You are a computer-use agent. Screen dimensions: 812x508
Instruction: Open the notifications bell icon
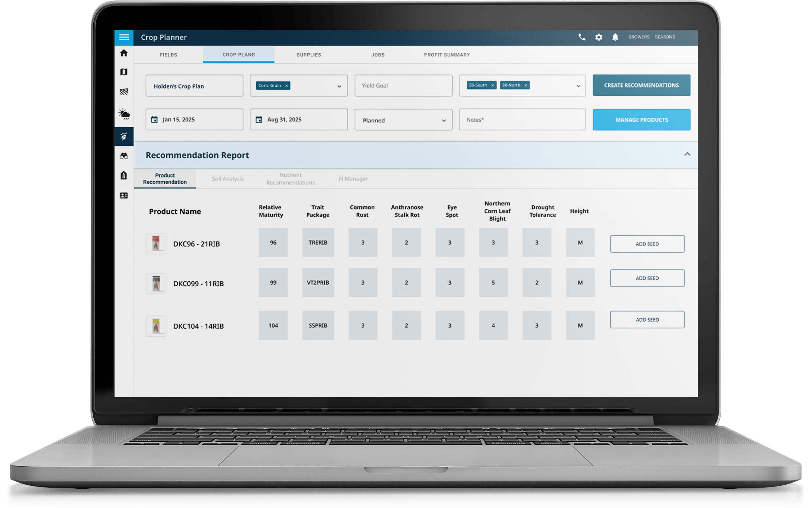click(615, 37)
